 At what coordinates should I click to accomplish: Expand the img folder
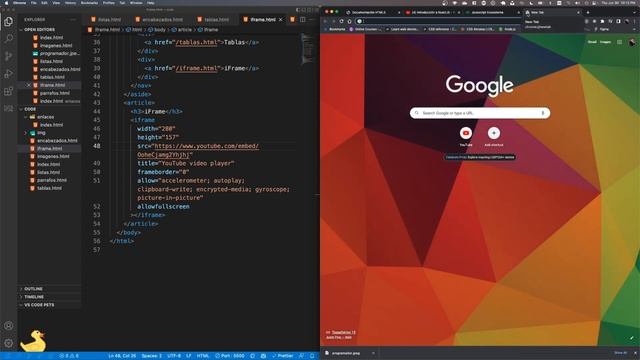point(41,133)
